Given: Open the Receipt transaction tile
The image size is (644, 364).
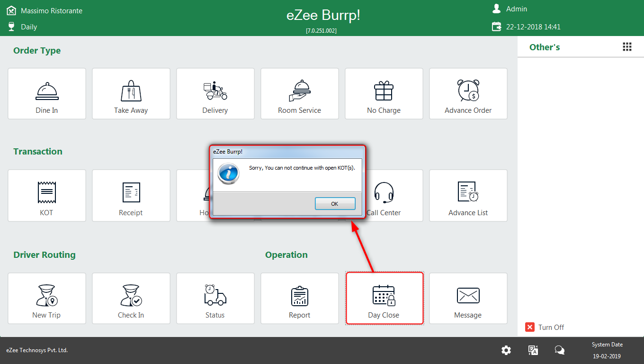Looking at the screenshot, I should click(x=131, y=195).
